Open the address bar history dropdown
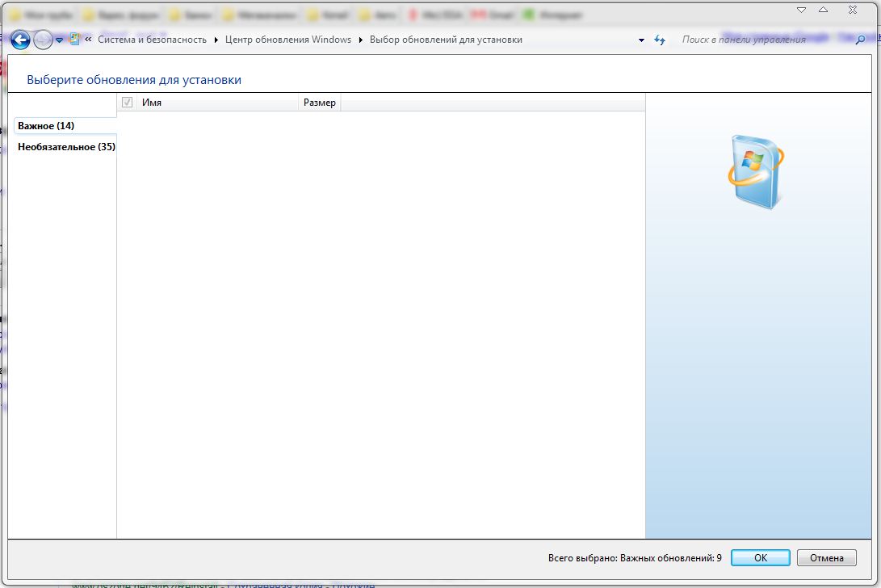This screenshot has width=881, height=588. pos(641,40)
